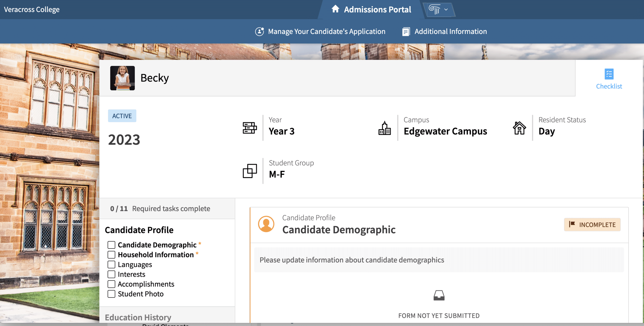
Task: Open the Student Photo task
Action: pyautogui.click(x=141, y=294)
